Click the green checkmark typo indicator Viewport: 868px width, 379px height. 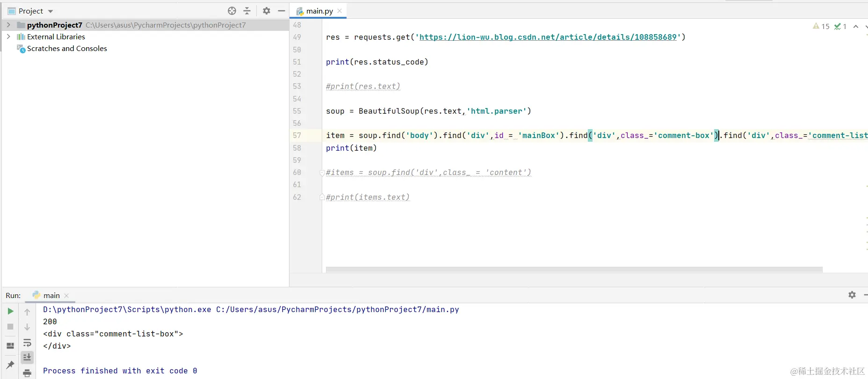click(x=840, y=26)
